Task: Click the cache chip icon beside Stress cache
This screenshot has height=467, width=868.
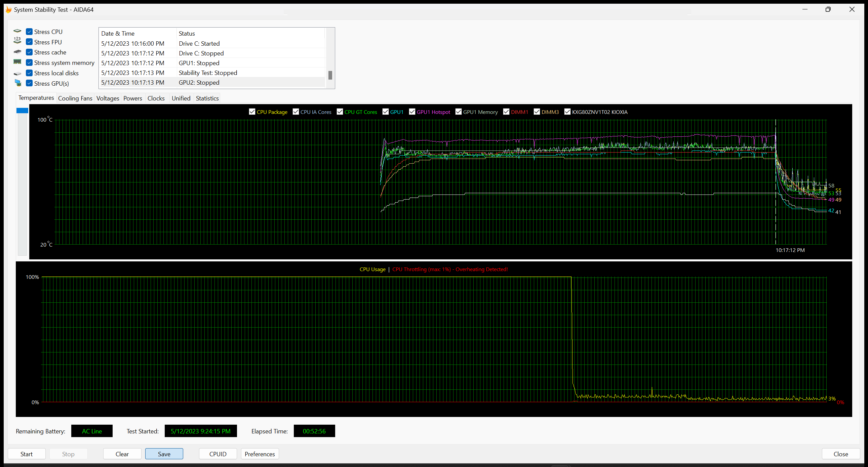Action: [17, 52]
